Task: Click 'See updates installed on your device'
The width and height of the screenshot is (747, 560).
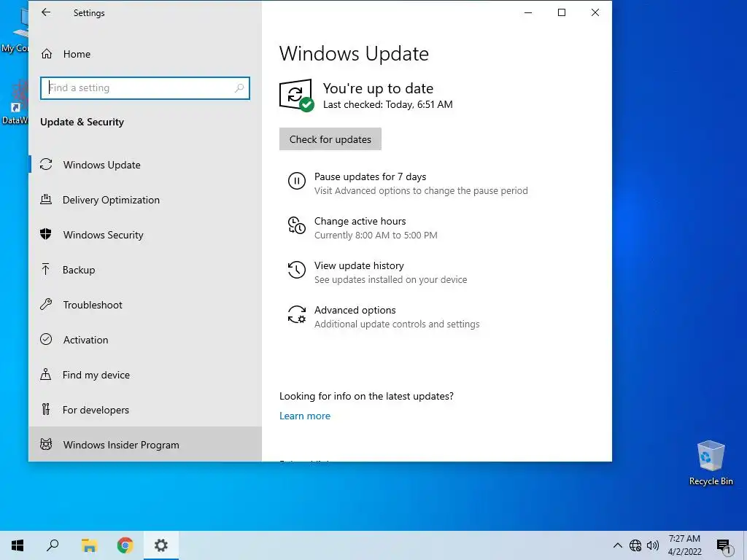Action: point(391,279)
